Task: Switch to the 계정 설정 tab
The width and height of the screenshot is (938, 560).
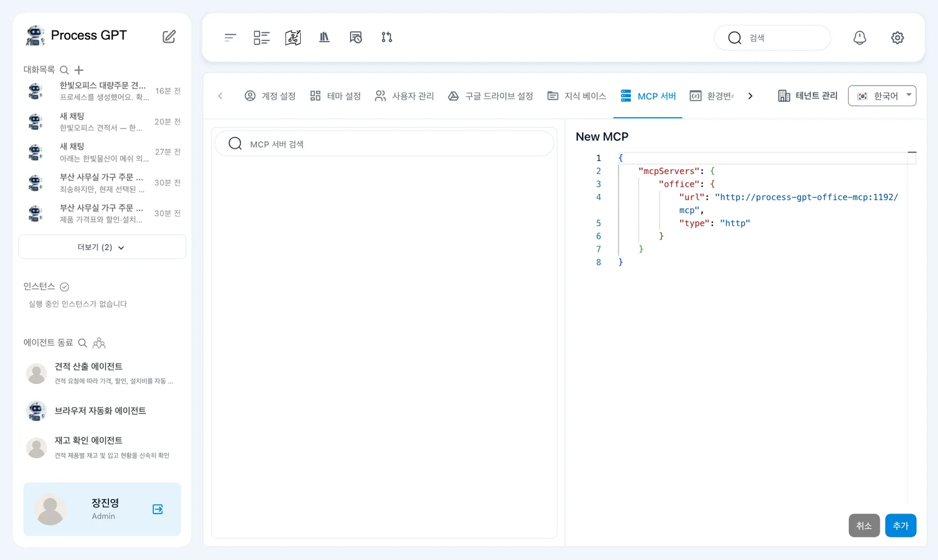Action: click(x=270, y=96)
